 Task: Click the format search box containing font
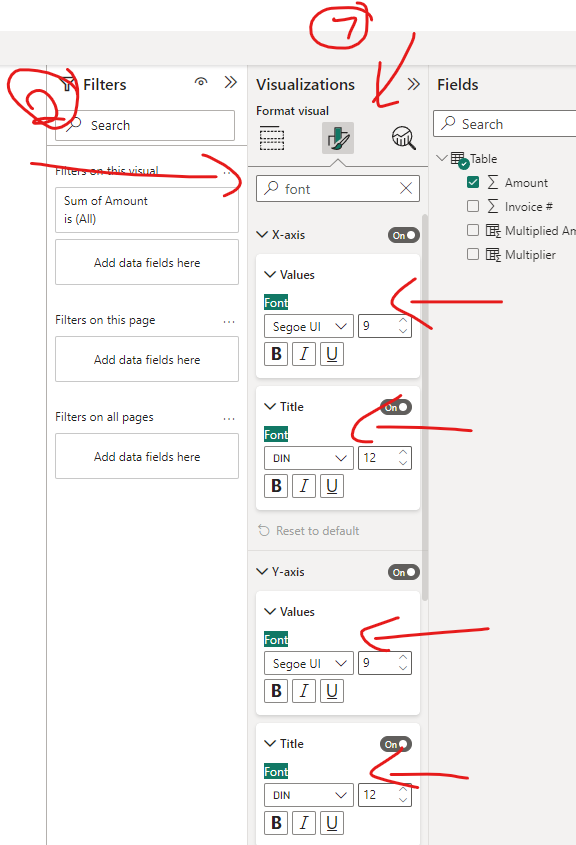338,189
